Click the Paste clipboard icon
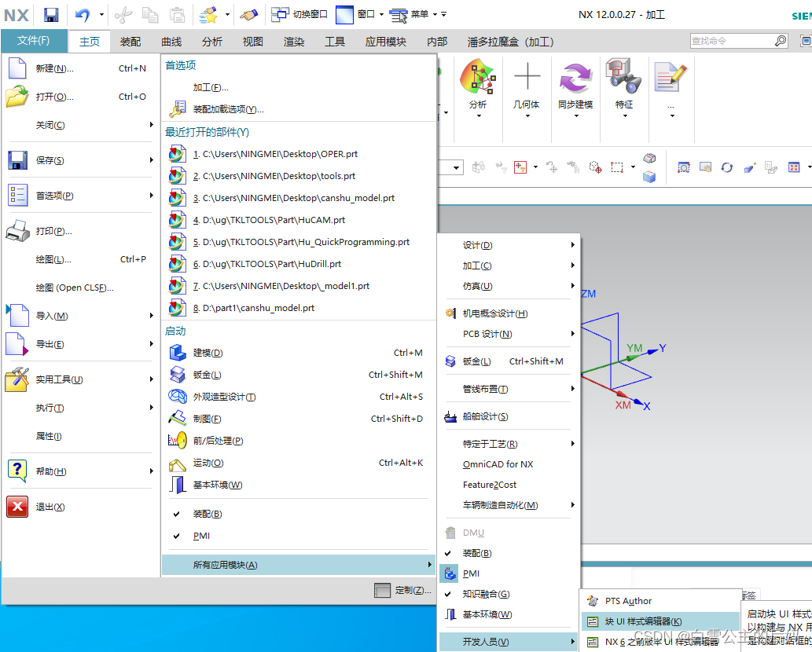Screen dimensions: 812x652 [177, 15]
